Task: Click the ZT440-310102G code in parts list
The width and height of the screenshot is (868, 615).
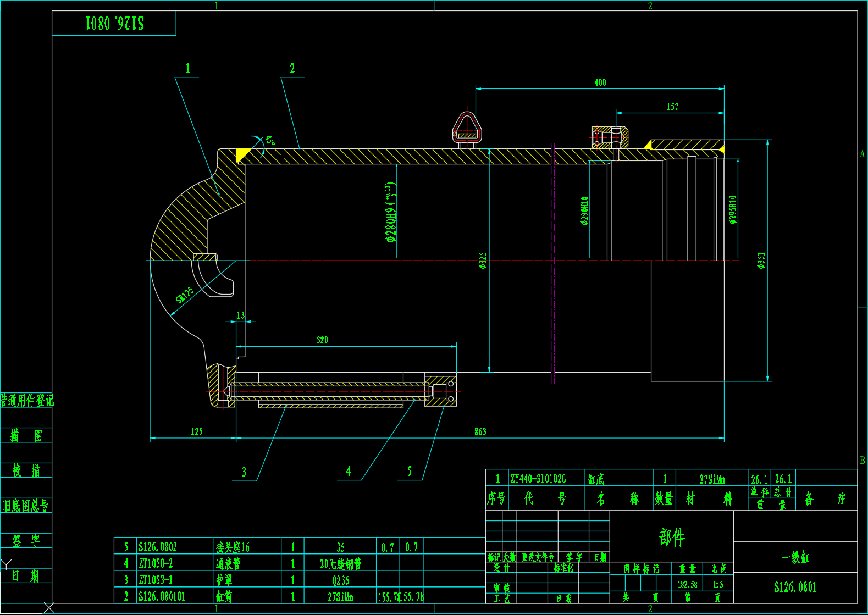Action: [x=538, y=479]
